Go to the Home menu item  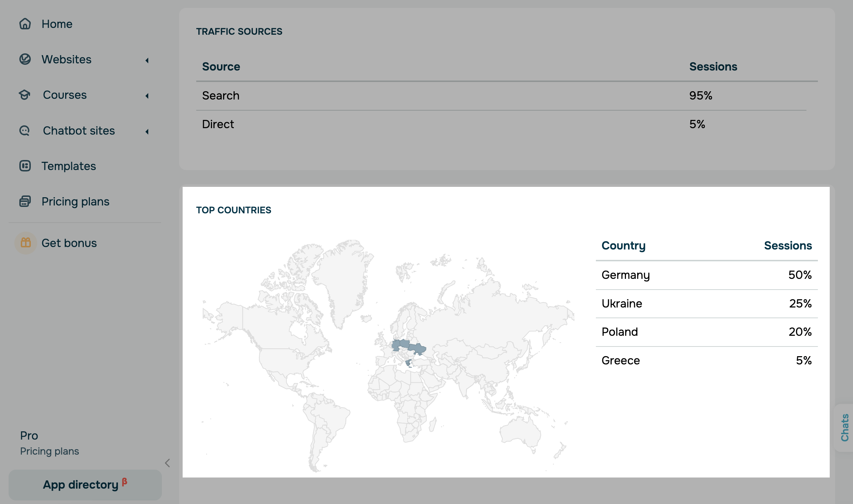pos(57,24)
